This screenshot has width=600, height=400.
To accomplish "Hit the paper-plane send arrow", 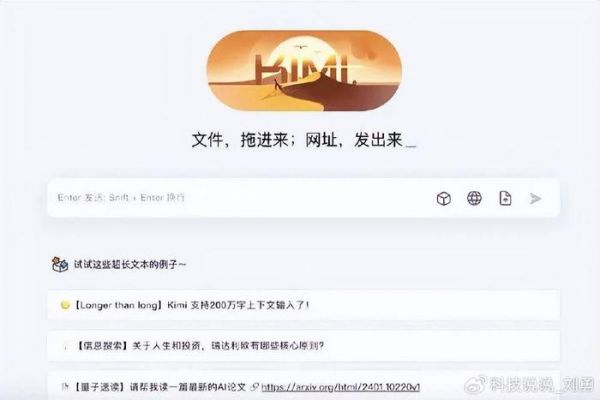I will (x=535, y=198).
